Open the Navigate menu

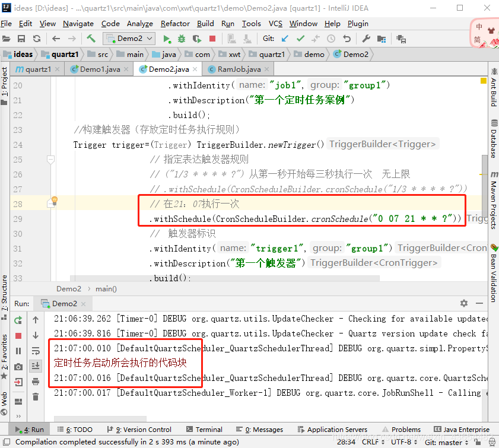(x=78, y=24)
